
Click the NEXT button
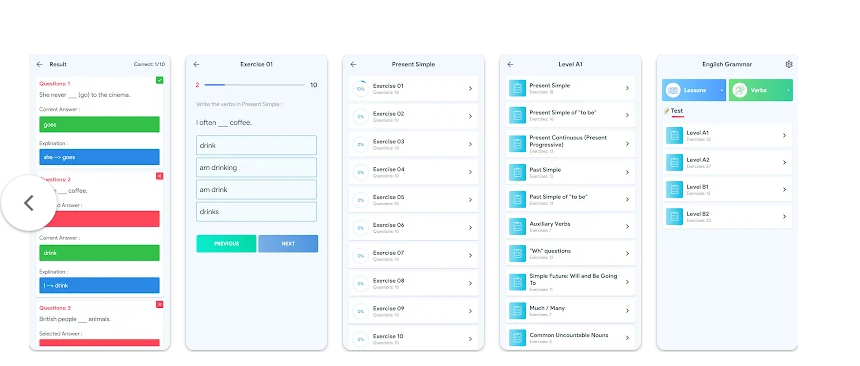pos(288,244)
